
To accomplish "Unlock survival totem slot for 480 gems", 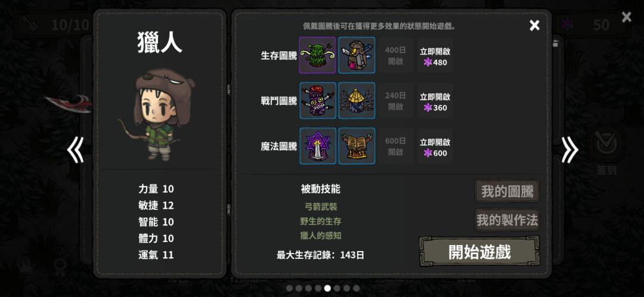I will click(x=435, y=55).
